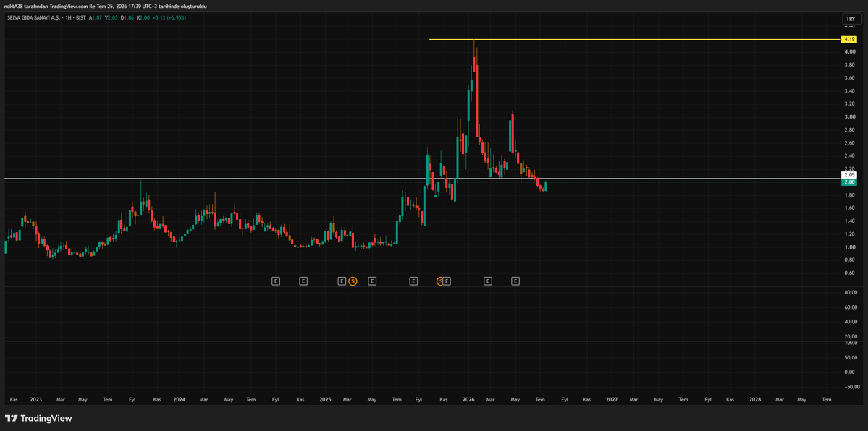Viewport: 868px width, 431px height.
Task: Open earnings marker E overlapping second split marker
Action: (x=447, y=281)
